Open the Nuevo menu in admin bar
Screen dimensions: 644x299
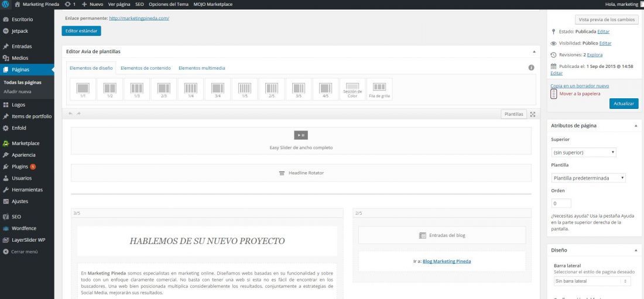(x=93, y=4)
